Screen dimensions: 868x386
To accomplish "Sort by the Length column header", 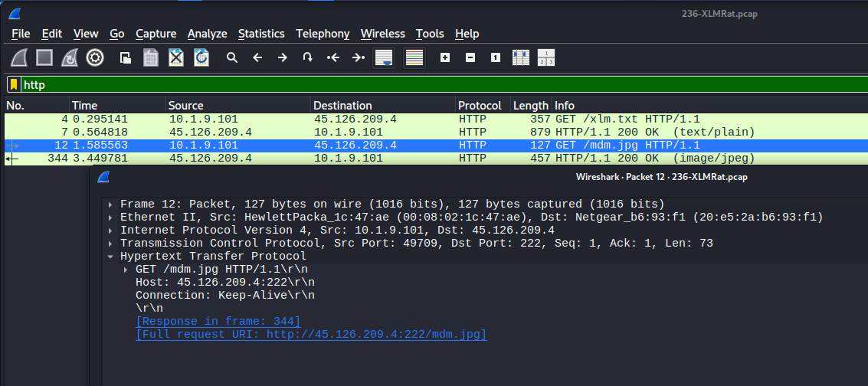I will click(x=531, y=105).
